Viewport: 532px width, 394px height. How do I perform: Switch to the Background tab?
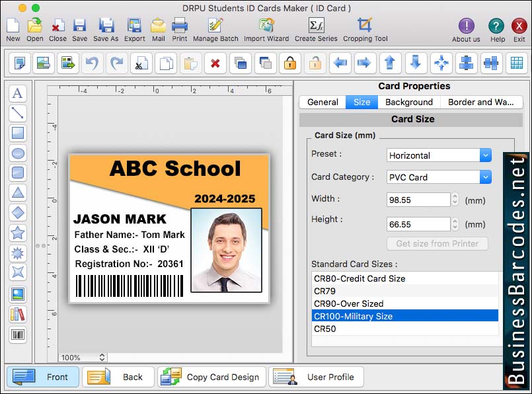[409, 102]
